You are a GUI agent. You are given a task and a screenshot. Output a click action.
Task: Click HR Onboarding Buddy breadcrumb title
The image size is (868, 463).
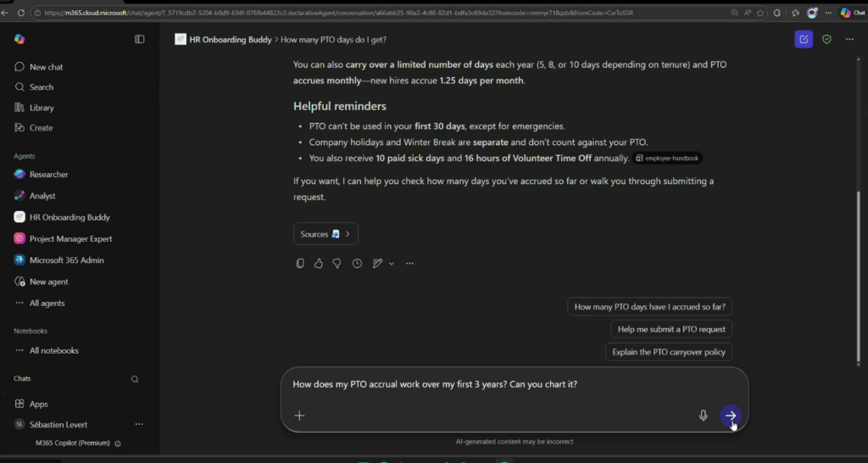point(231,40)
